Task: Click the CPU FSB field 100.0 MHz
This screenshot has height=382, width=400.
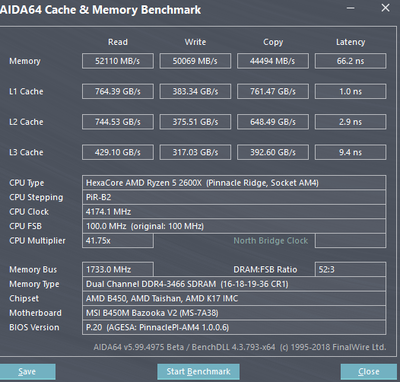Action: (x=234, y=226)
